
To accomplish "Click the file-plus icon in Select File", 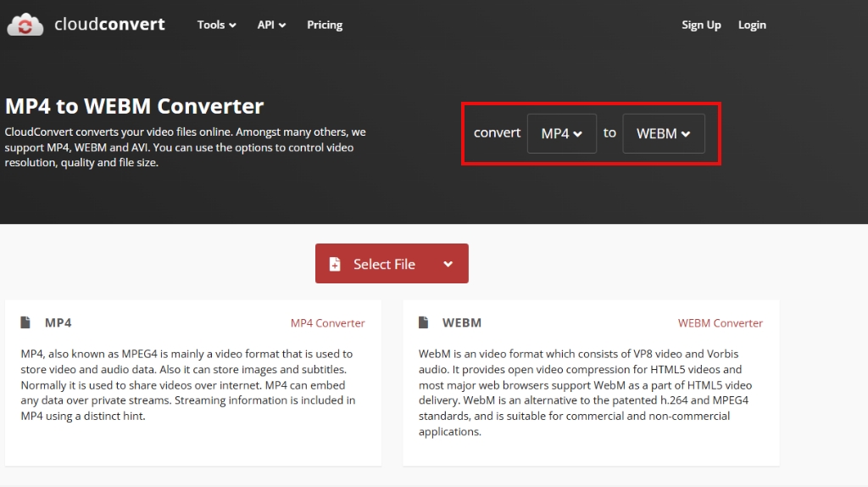I will pyautogui.click(x=335, y=264).
